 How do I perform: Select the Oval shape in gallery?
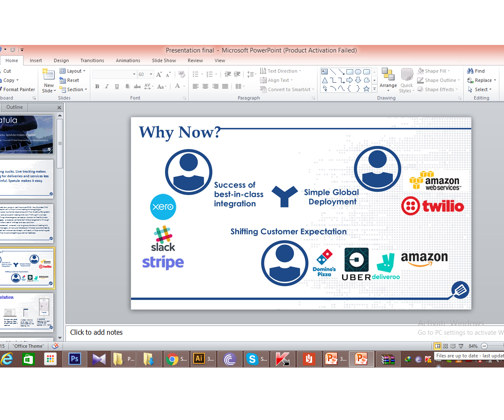358,72
